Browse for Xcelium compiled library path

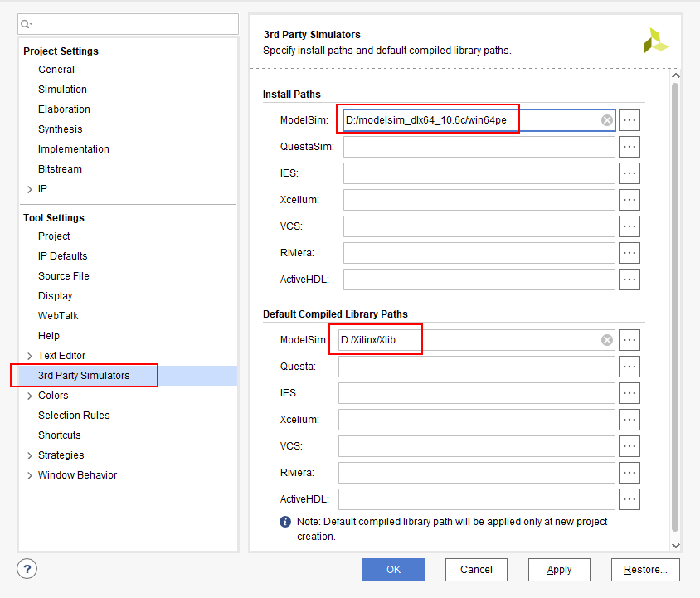tap(629, 420)
